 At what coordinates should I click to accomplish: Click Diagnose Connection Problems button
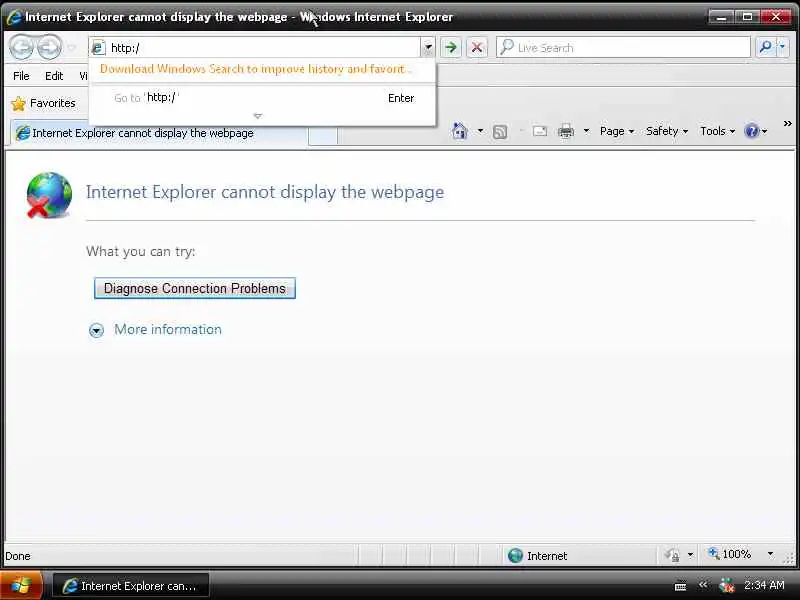coord(194,288)
